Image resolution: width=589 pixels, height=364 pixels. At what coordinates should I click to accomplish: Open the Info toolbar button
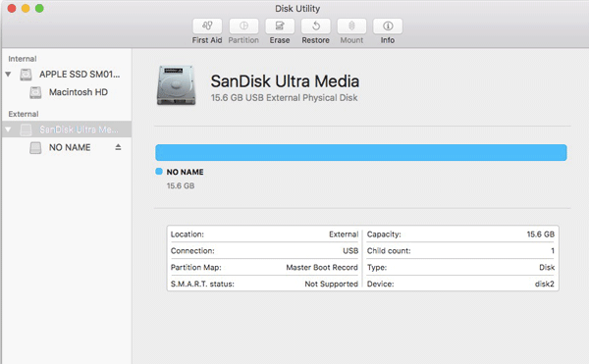[x=388, y=26]
